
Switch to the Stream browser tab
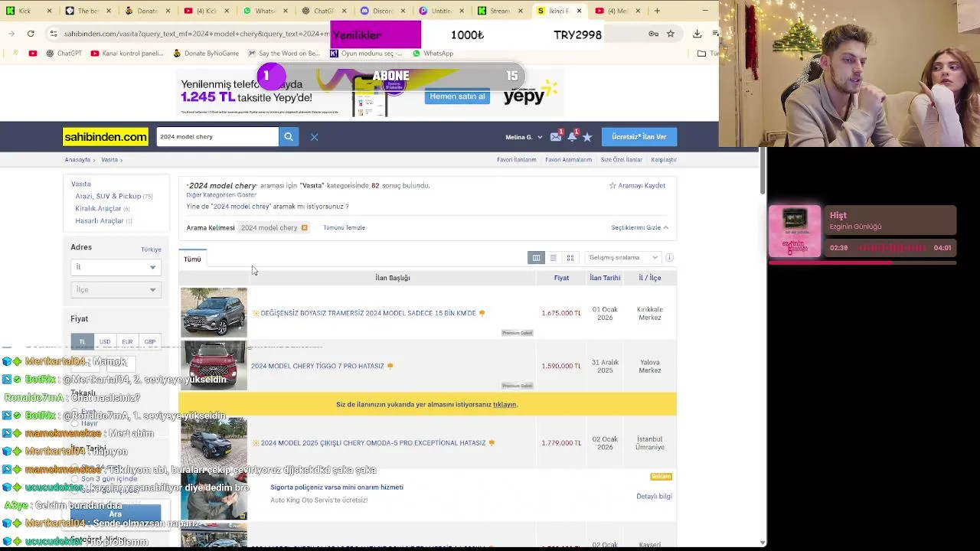tap(500, 11)
